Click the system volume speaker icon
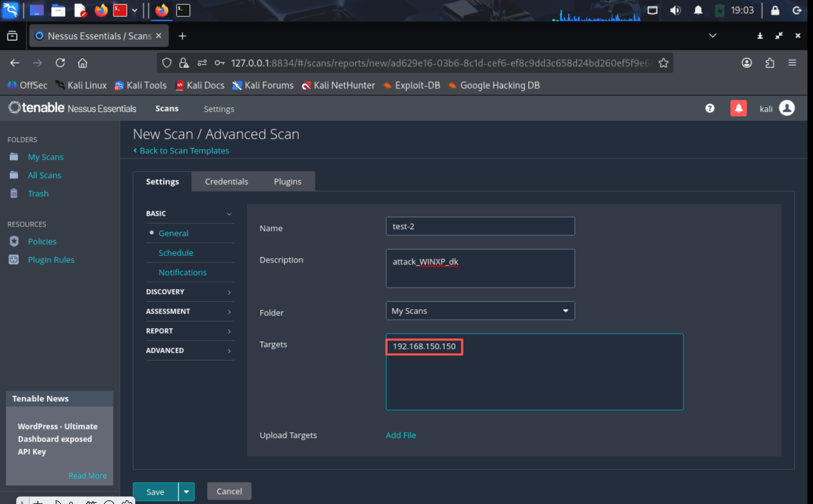Viewport: 813px width, 504px height. (675, 10)
